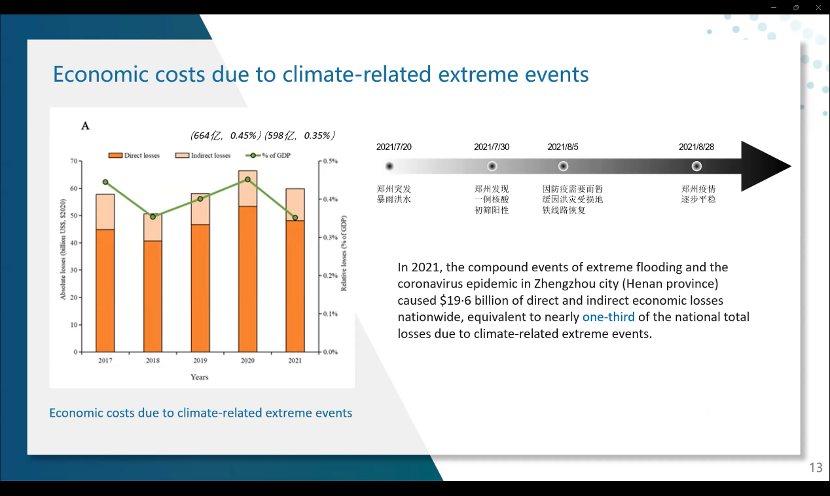830x496 pixels.
Task: Close the presentation window
Action: 818,7
